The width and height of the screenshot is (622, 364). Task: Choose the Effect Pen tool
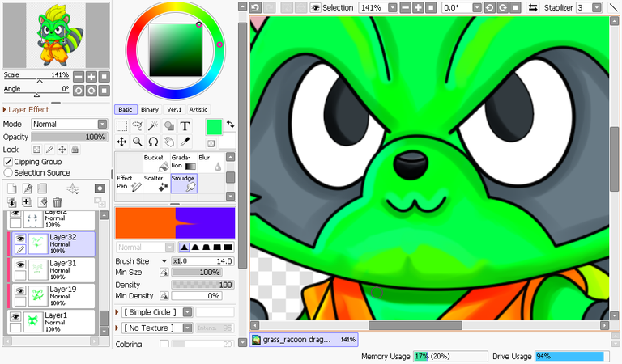click(x=129, y=183)
